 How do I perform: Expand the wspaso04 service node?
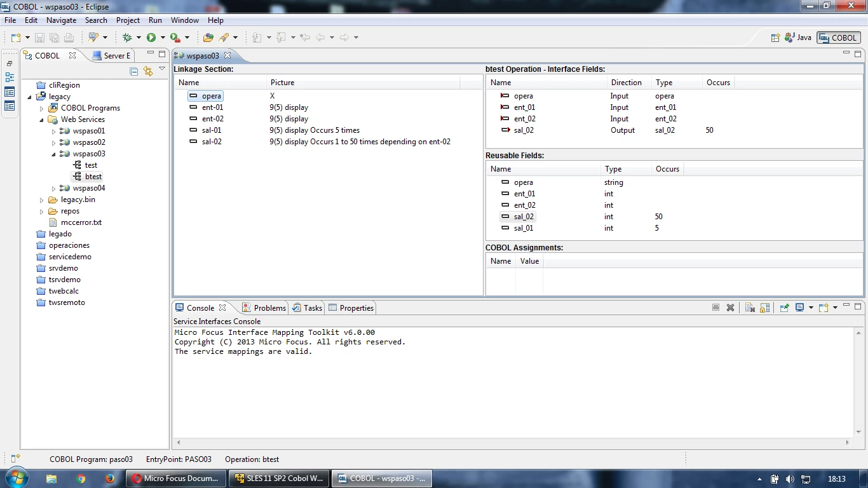coord(54,188)
